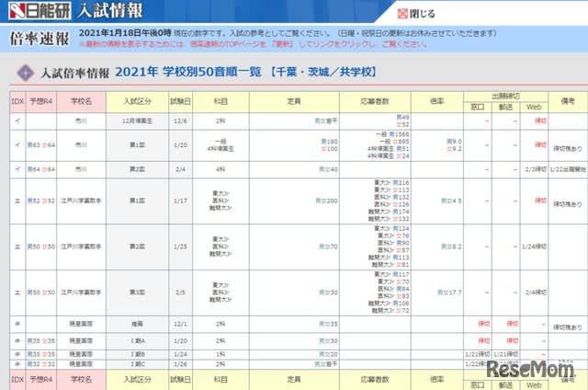Click the 男180 女100 capacity cell
This screenshot has width=588, height=390.
tap(294, 145)
